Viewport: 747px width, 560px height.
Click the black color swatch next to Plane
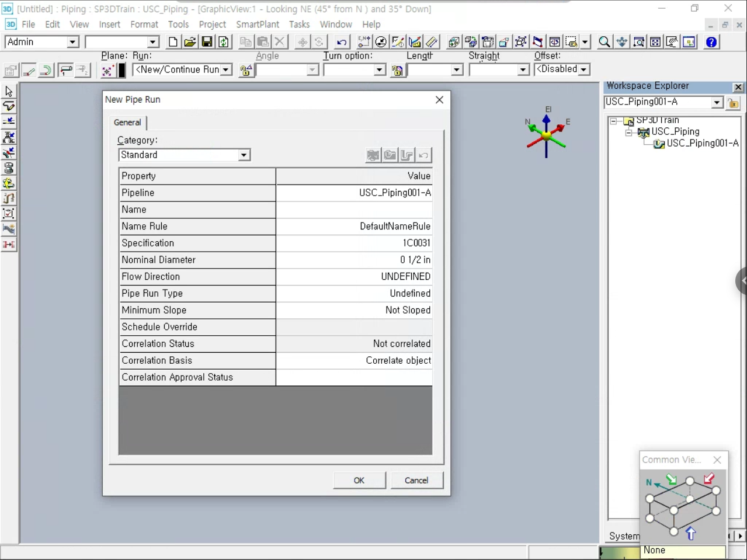122,70
